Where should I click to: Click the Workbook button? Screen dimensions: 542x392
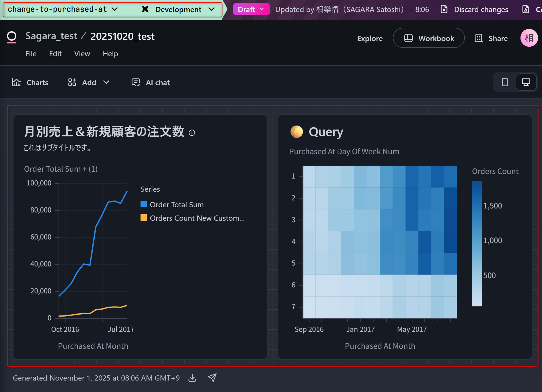pos(429,38)
